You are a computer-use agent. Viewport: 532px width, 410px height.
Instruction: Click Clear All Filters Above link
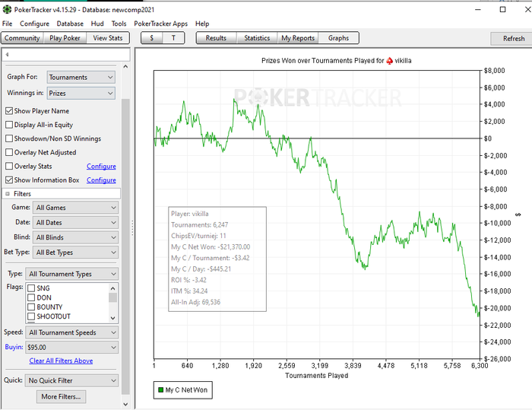coord(61,361)
